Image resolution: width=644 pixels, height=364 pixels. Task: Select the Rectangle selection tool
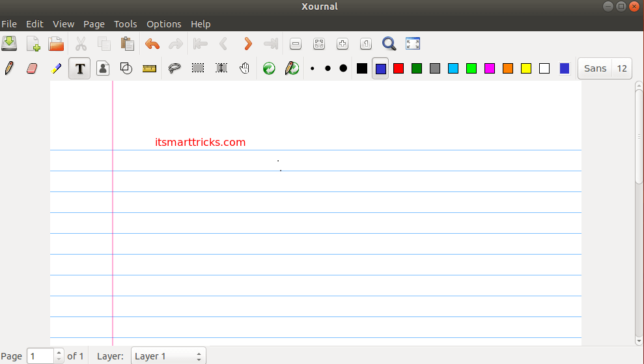click(x=198, y=68)
